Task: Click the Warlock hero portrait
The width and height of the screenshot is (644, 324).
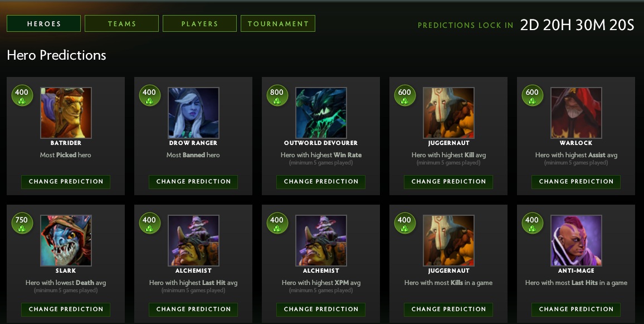Action: click(576, 113)
